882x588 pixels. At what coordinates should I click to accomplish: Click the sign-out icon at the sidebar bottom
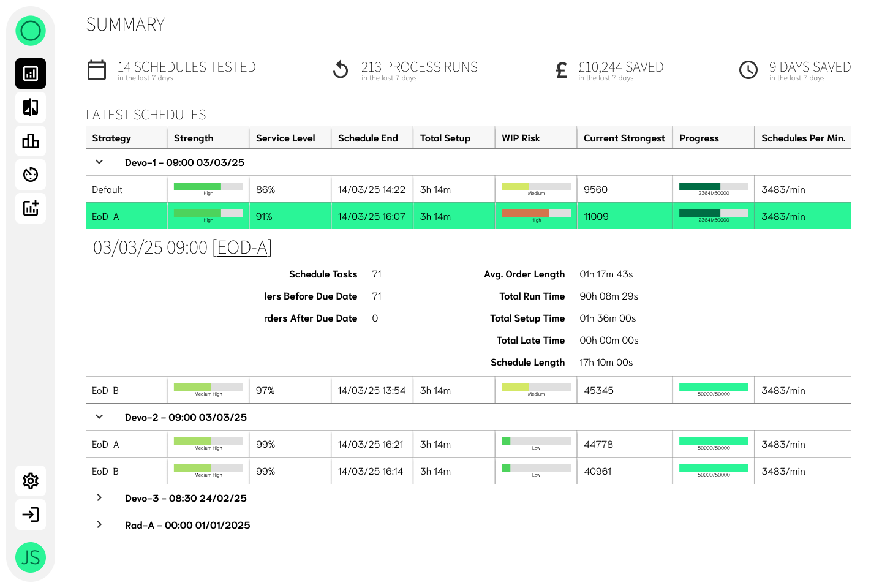(x=30, y=514)
